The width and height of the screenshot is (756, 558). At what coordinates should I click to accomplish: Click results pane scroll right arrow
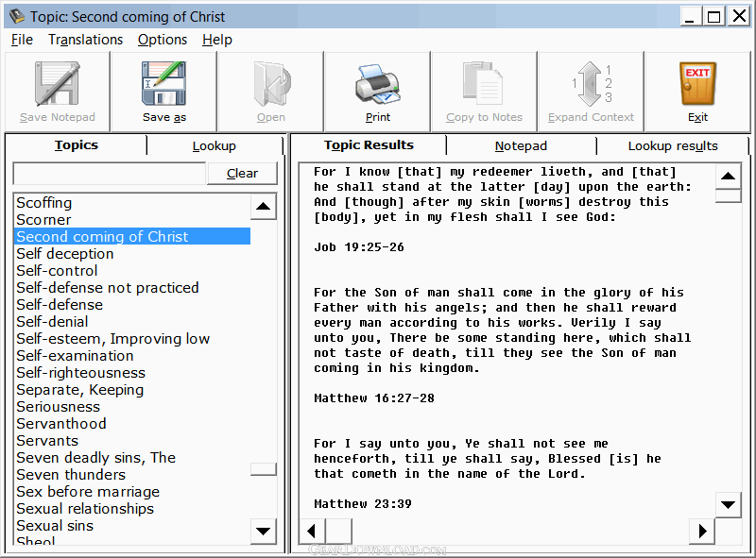(702, 531)
